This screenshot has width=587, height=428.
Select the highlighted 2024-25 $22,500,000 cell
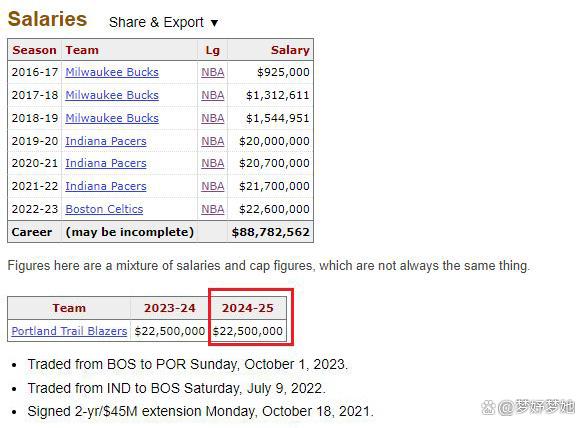[x=247, y=331]
